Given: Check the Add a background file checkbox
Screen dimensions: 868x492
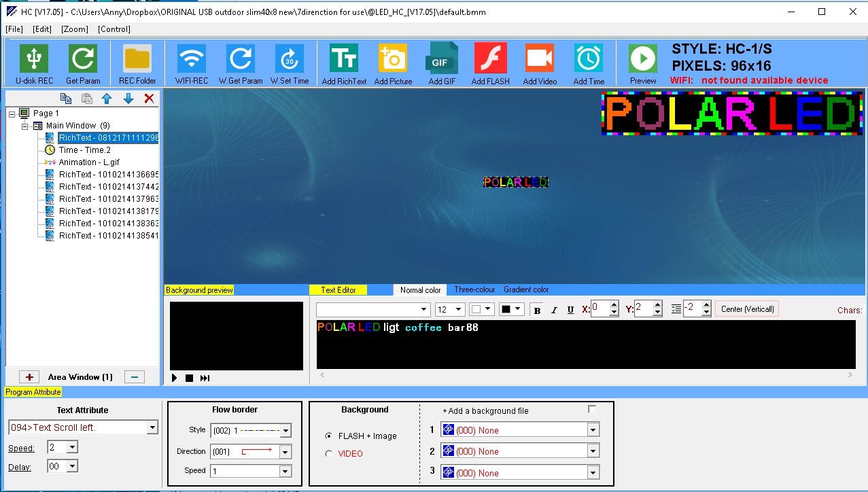Looking at the screenshot, I should click(592, 409).
